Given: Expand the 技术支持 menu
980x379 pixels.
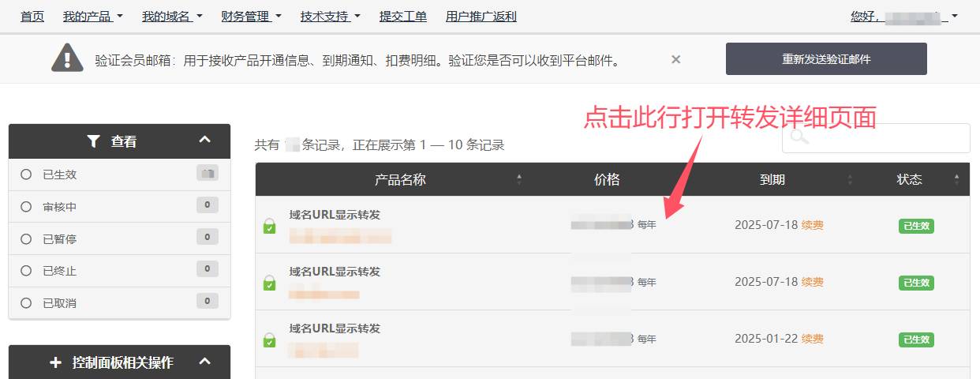Looking at the screenshot, I should (331, 16).
